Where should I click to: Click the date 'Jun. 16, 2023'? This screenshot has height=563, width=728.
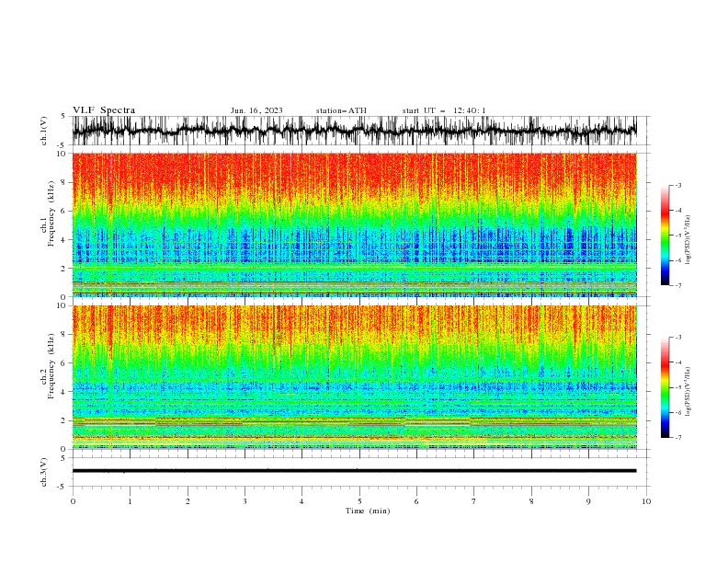pos(256,110)
